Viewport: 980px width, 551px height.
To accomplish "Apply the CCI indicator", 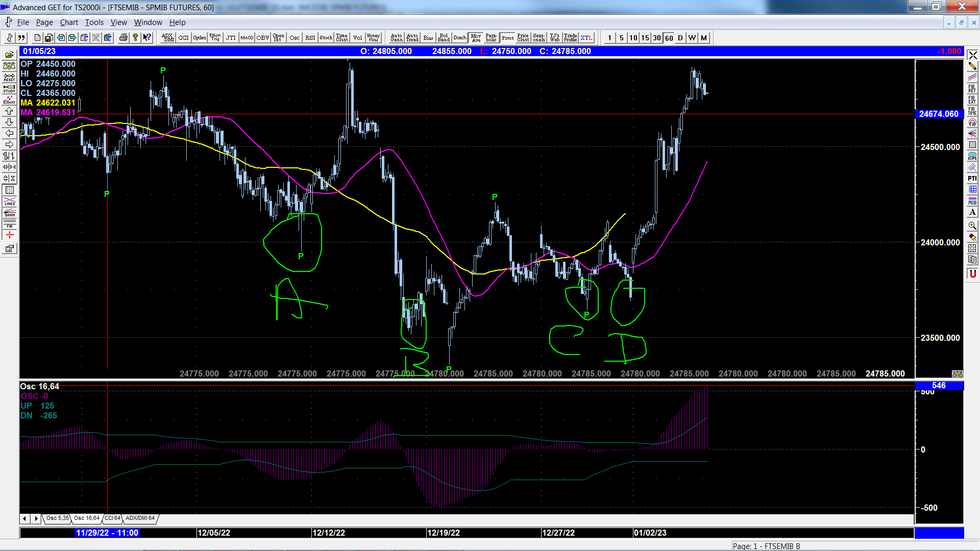I will coord(184,38).
